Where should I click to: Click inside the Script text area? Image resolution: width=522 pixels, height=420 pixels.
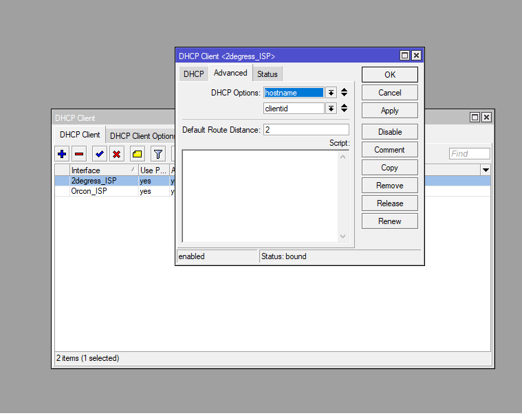point(261,197)
